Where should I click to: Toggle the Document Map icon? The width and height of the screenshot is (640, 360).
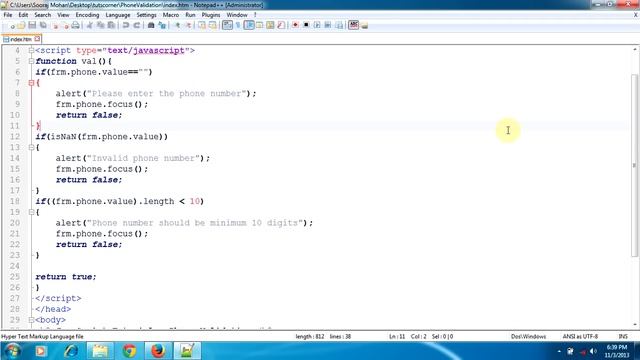(270, 25)
